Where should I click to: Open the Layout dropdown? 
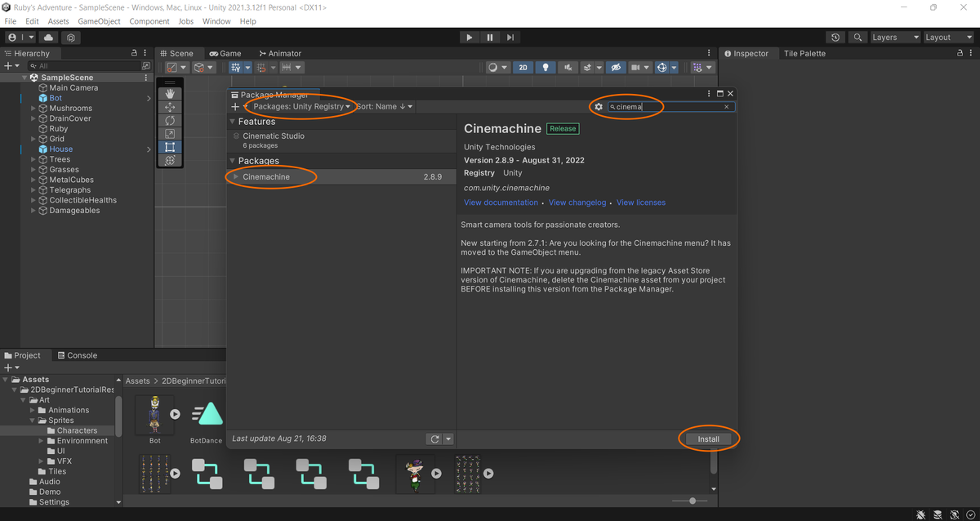click(948, 38)
